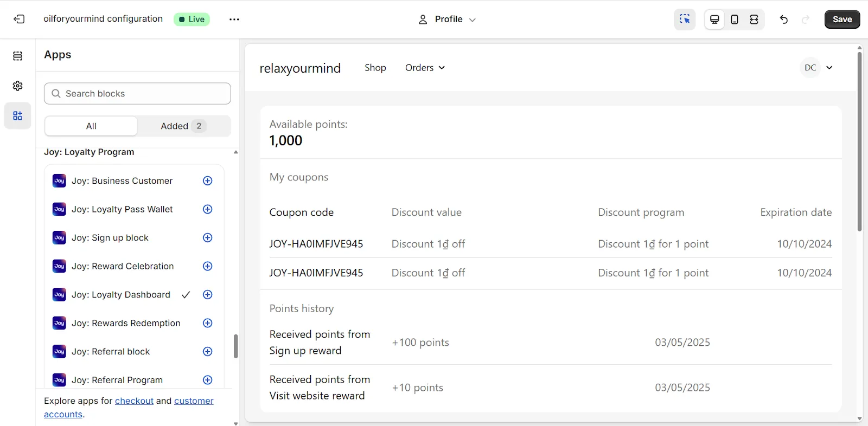Click the Available points value 1,000

286,140
